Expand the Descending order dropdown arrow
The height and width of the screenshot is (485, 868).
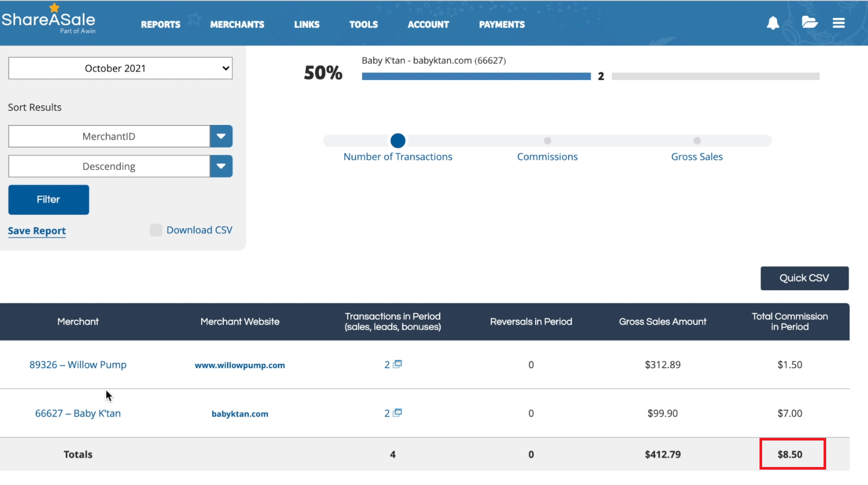[x=221, y=166]
